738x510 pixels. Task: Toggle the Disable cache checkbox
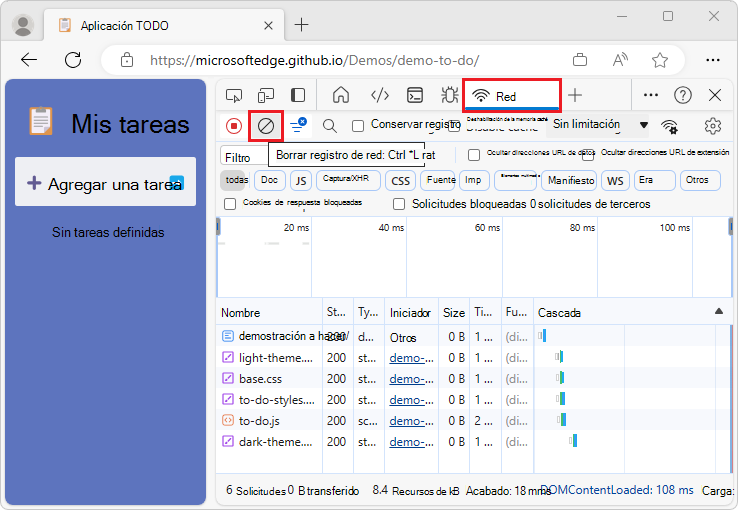click(x=454, y=126)
